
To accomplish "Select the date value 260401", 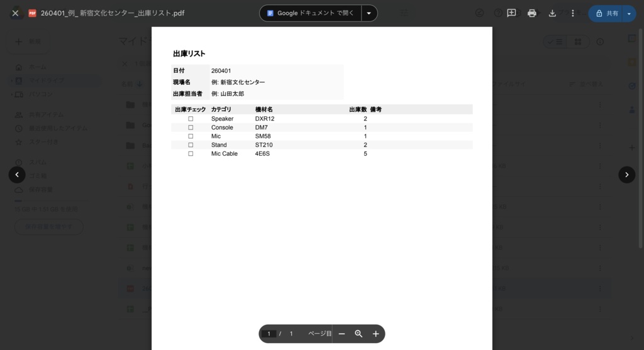I will pyautogui.click(x=221, y=70).
